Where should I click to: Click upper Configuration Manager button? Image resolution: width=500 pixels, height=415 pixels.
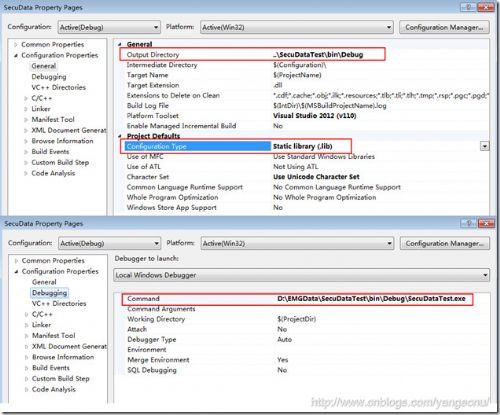tap(444, 27)
